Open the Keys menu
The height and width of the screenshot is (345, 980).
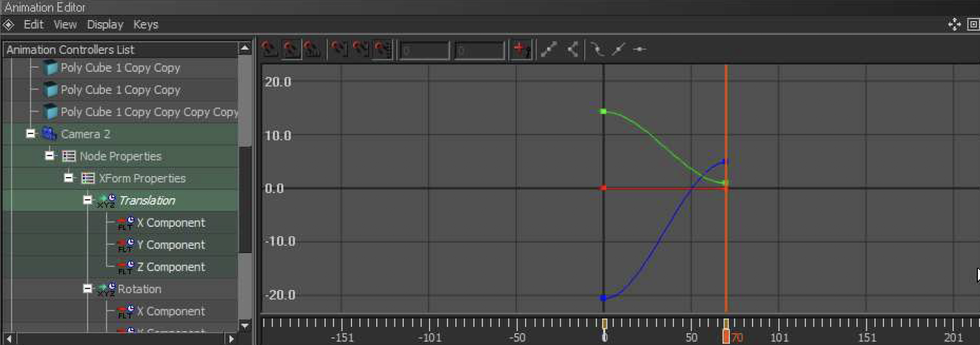click(145, 24)
